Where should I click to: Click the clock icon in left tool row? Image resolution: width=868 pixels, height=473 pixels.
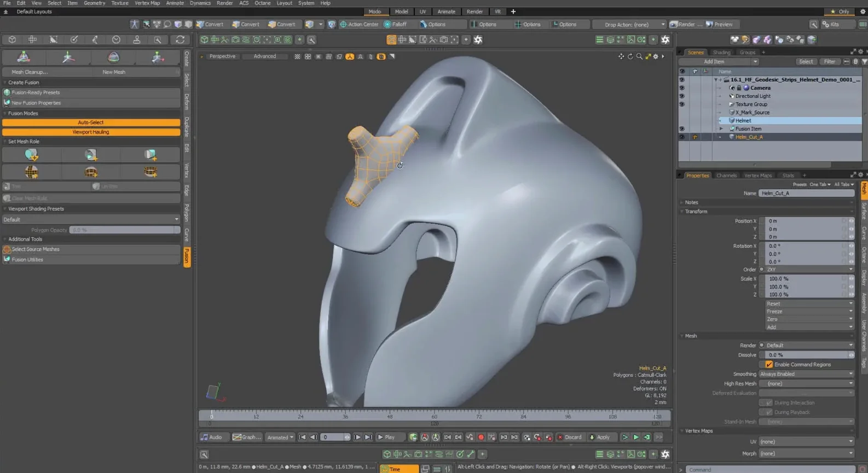pos(116,39)
